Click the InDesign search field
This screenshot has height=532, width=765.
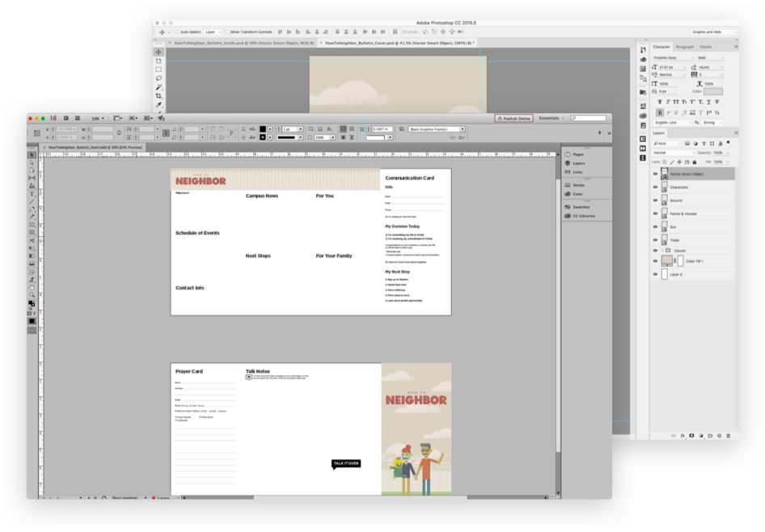588,118
